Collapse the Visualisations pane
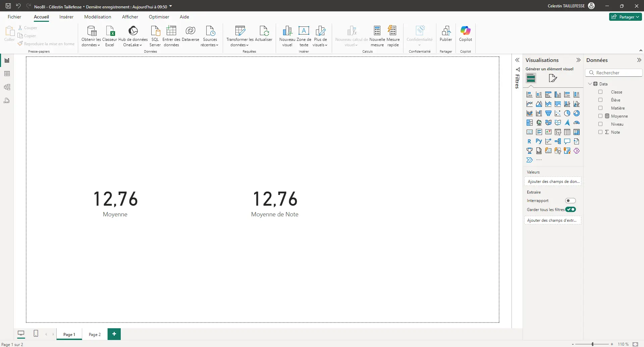This screenshot has width=644, height=347. point(578,60)
